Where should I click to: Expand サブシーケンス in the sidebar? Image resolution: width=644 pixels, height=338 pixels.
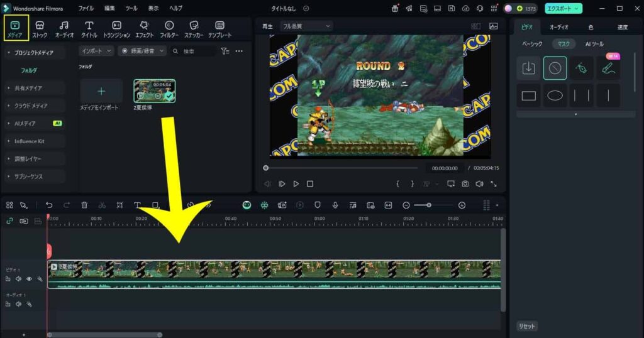(9, 177)
